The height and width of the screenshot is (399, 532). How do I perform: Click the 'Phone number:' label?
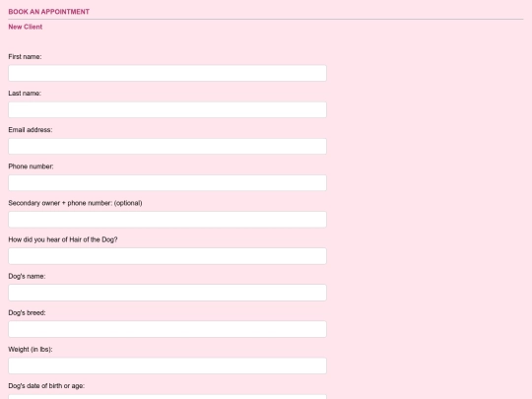coord(31,166)
